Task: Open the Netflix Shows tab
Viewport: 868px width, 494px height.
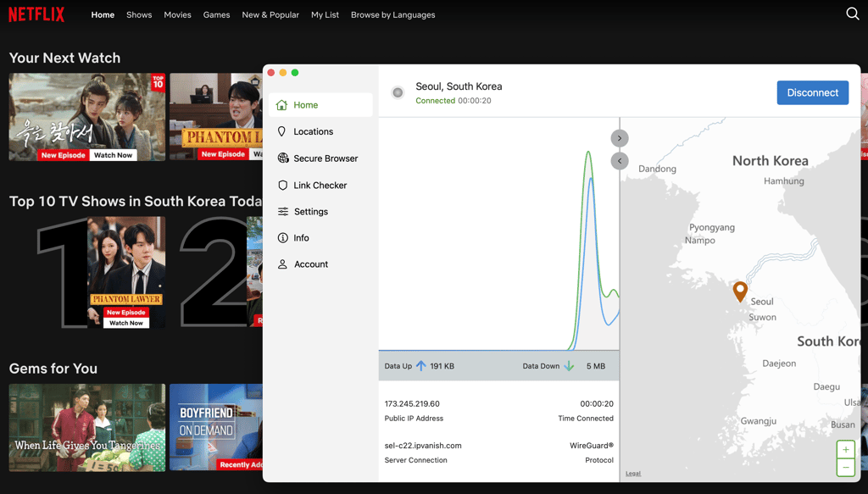Action: pos(139,15)
